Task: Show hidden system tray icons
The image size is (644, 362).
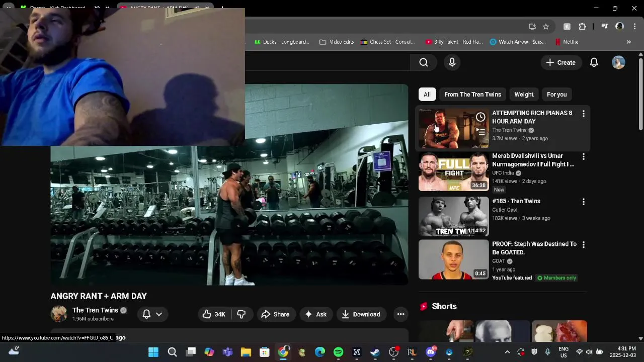Action: 507,352
